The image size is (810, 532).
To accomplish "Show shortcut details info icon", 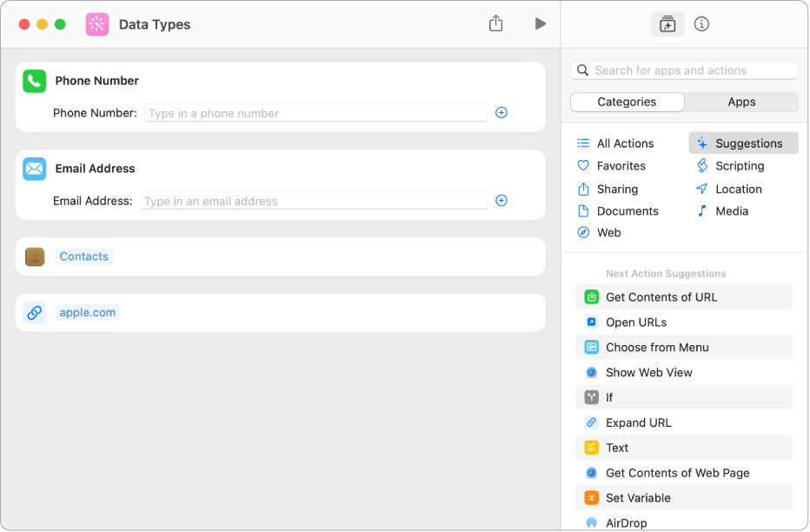I will point(702,24).
